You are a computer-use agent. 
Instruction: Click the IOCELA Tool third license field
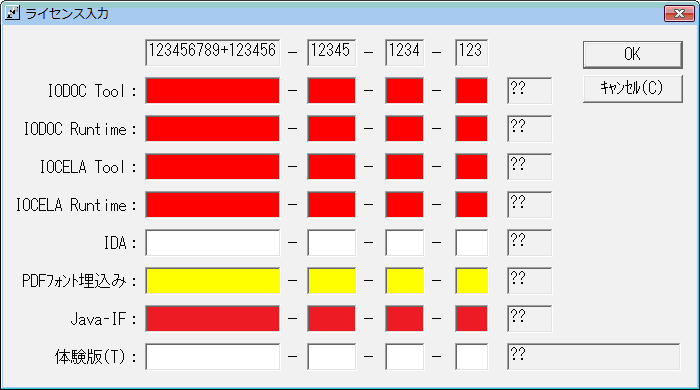(x=404, y=166)
